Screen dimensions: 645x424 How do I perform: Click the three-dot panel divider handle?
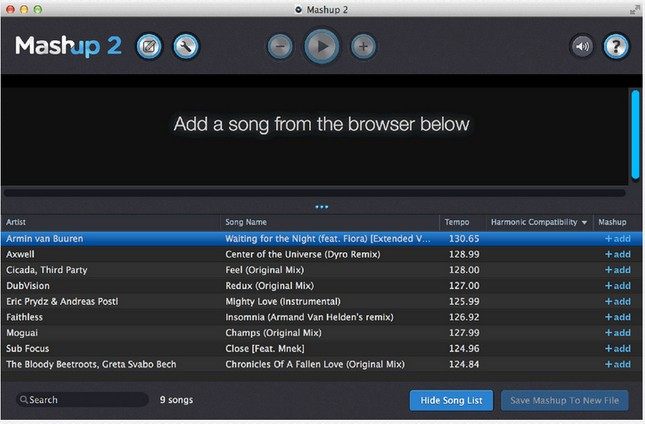pyautogui.click(x=322, y=207)
